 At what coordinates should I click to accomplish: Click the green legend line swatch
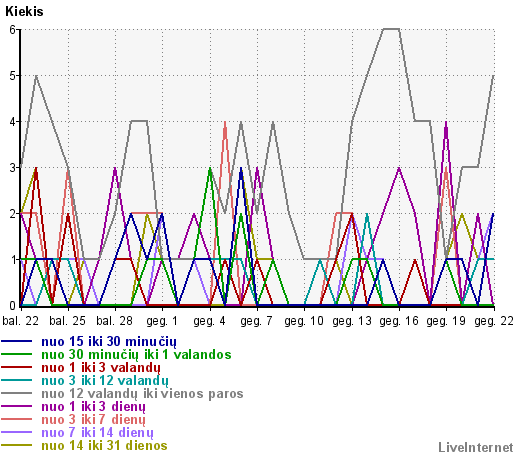[17, 354]
